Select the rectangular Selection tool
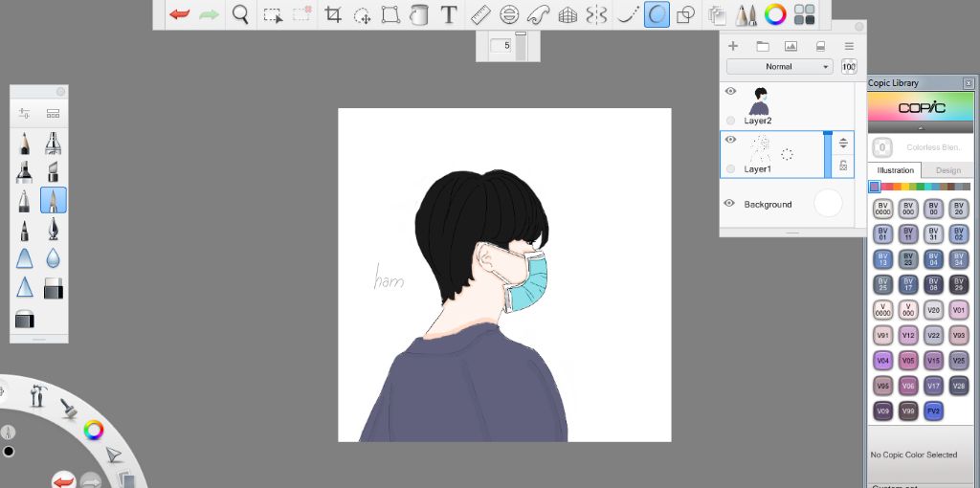This screenshot has width=980, height=488. click(273, 14)
